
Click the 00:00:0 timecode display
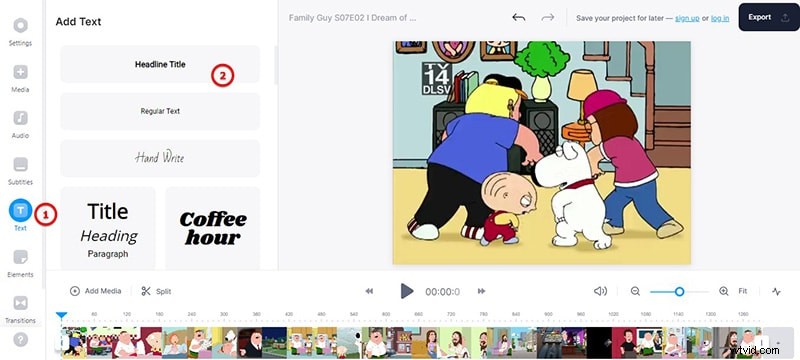pos(442,292)
